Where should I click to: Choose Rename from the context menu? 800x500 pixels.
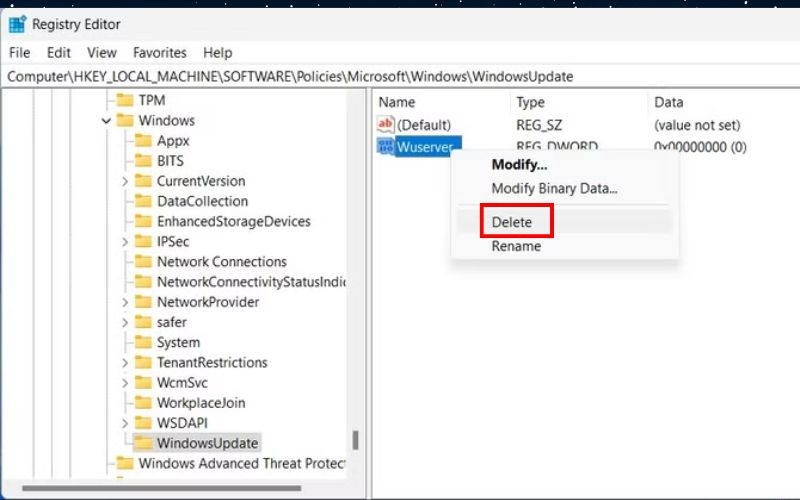(565, 246)
